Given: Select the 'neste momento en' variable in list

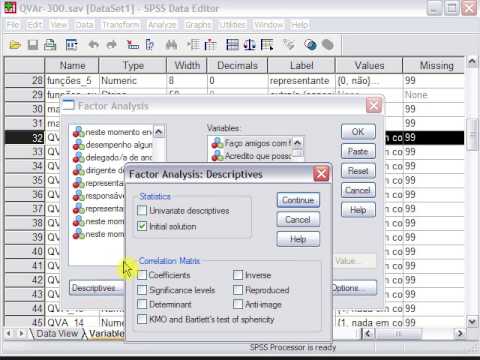Looking at the screenshot, I should tap(113, 132).
